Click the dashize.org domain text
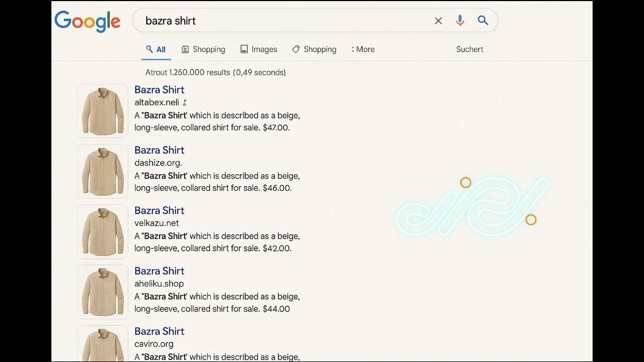Image resolution: width=644 pixels, height=362 pixels. click(158, 163)
